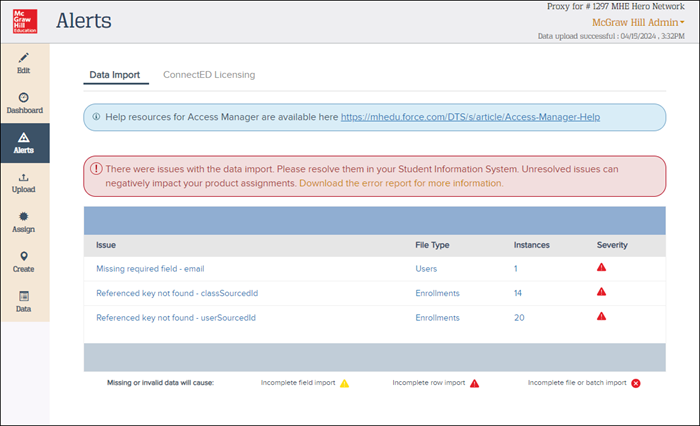This screenshot has height=426, width=700.
Task: Click the Severity column header
Action: pos(612,245)
